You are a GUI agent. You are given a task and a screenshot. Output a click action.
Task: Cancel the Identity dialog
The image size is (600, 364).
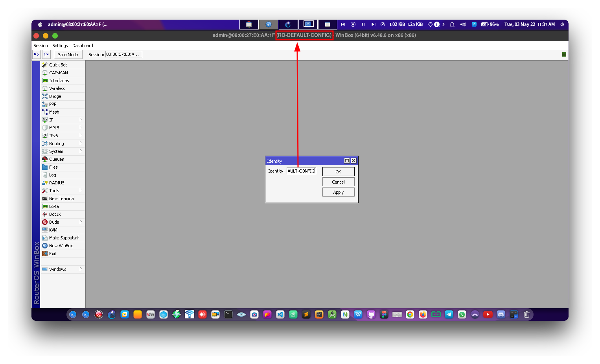(x=338, y=182)
